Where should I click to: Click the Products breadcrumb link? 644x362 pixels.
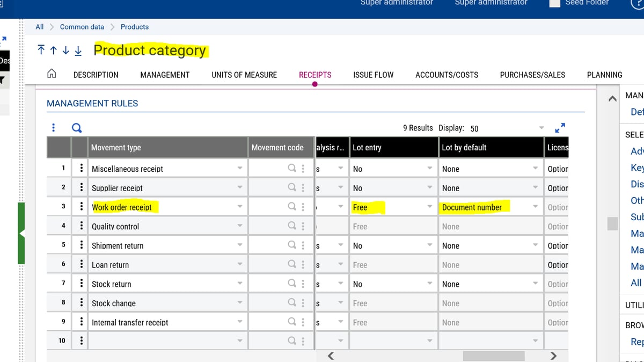[x=134, y=26]
